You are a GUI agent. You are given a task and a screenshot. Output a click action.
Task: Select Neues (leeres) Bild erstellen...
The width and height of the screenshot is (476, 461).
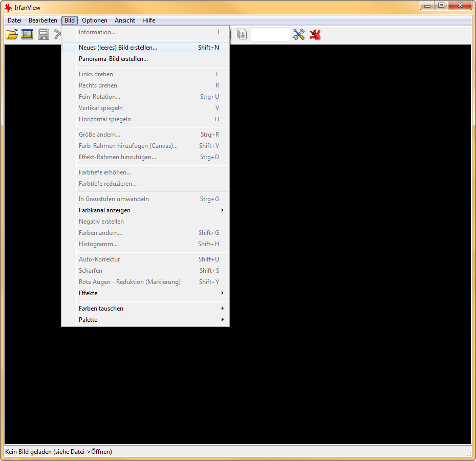tap(145, 48)
